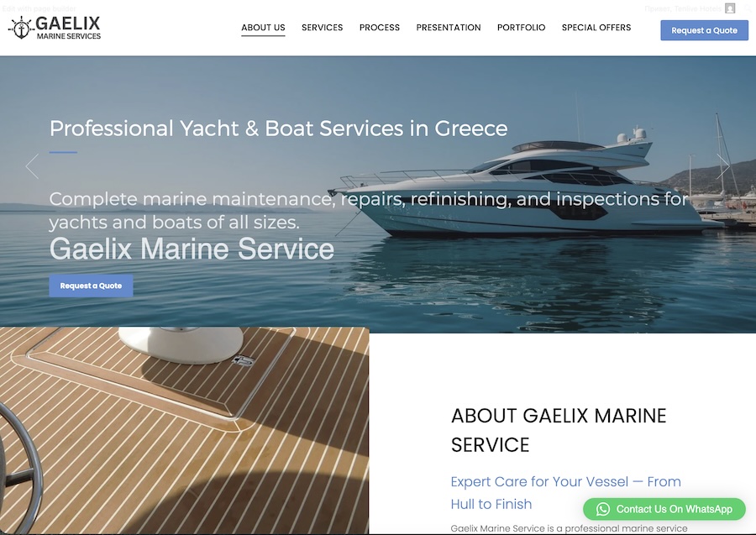Click the 'Expert Care for Your Vessel' subheading
The image size is (756, 535).
(565, 492)
